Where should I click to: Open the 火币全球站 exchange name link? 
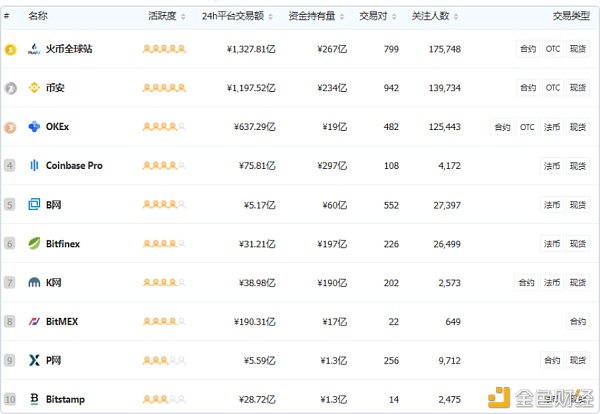(69, 49)
